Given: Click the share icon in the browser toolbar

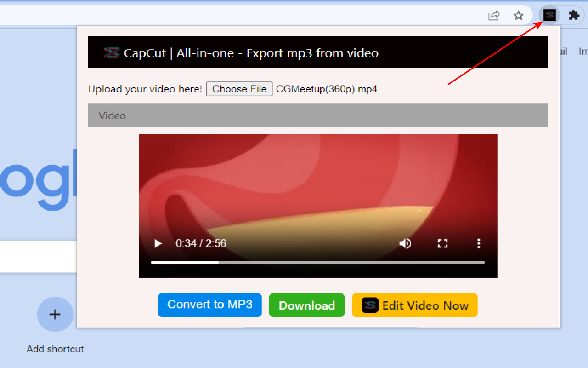Looking at the screenshot, I should click(x=493, y=15).
